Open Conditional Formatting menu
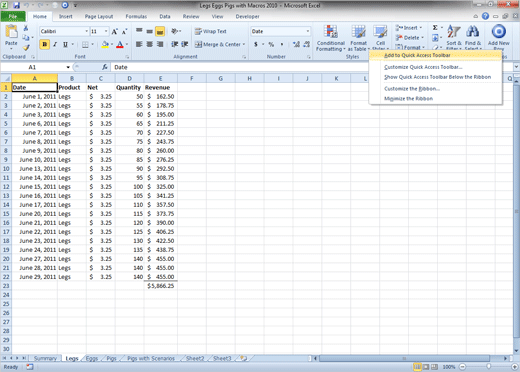Viewport: 520px width, 372px height. point(331,38)
